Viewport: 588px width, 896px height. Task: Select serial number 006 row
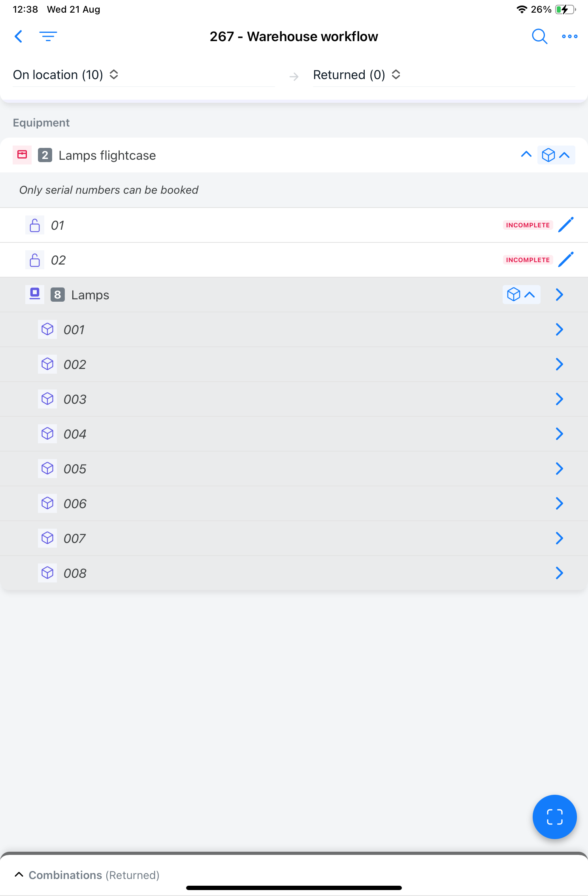click(294, 503)
